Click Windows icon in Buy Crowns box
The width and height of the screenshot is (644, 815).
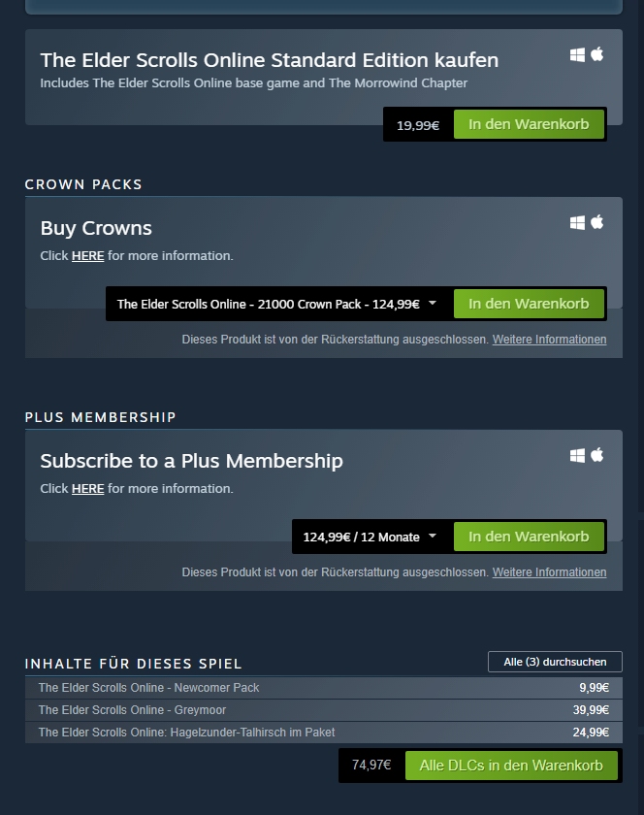click(577, 222)
